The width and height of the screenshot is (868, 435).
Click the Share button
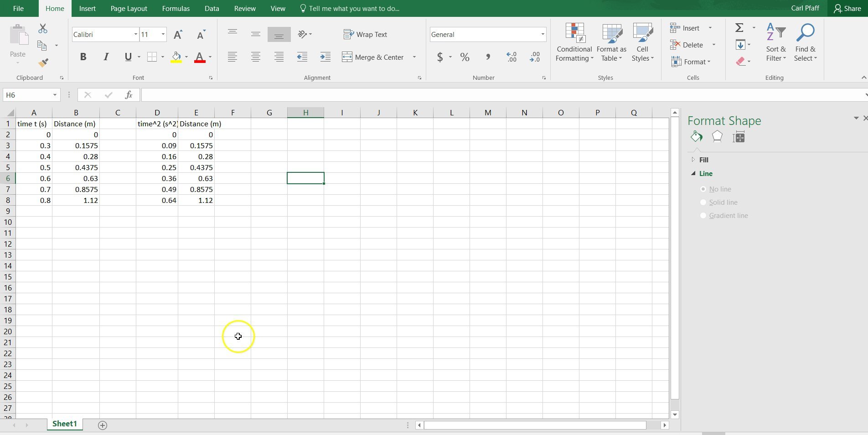(x=847, y=8)
